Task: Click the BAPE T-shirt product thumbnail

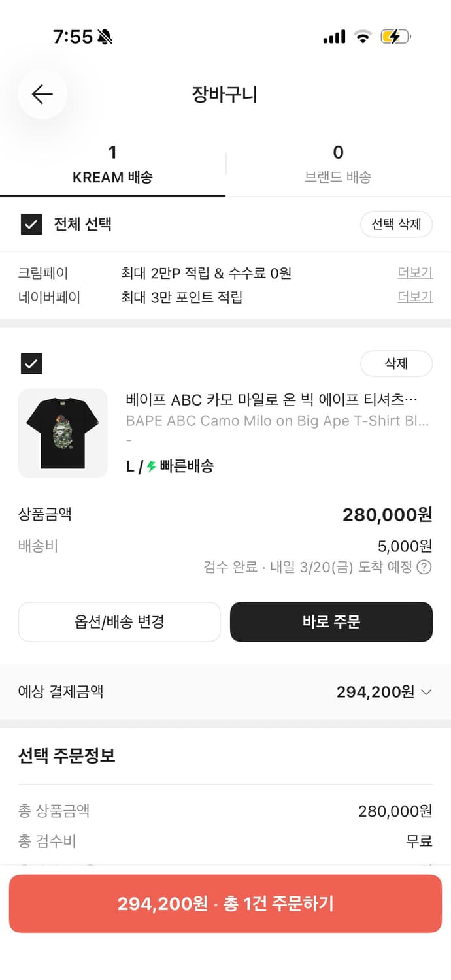Action: [63, 433]
